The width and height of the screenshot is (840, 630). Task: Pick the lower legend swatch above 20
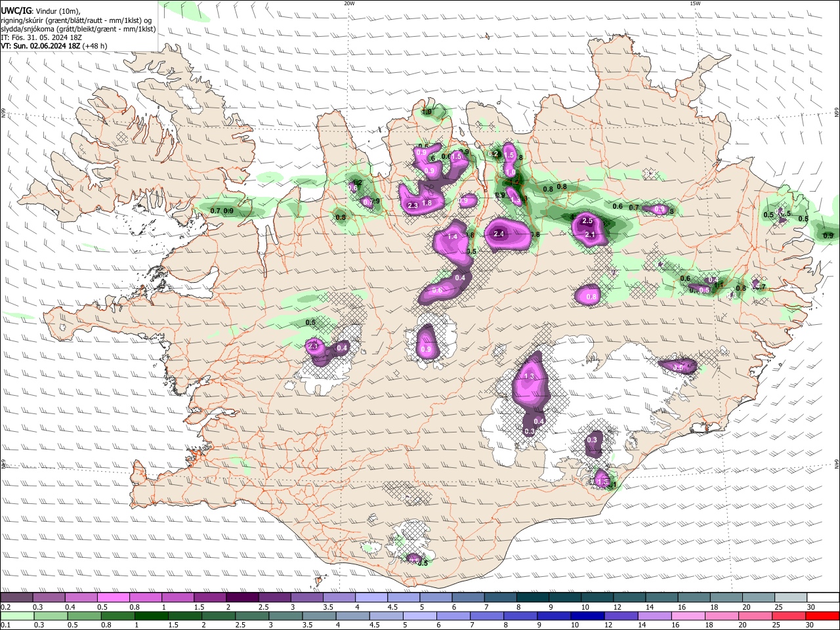coord(755,616)
